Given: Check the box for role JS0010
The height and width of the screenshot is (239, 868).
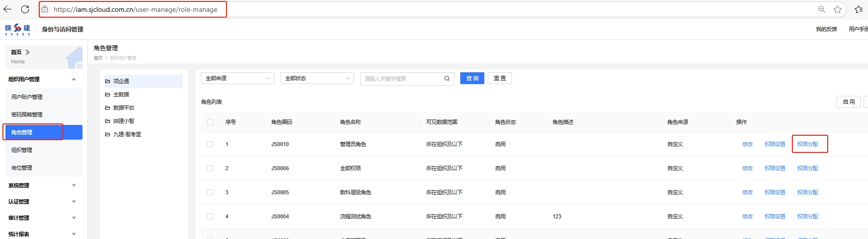Looking at the screenshot, I should pyautogui.click(x=210, y=144).
